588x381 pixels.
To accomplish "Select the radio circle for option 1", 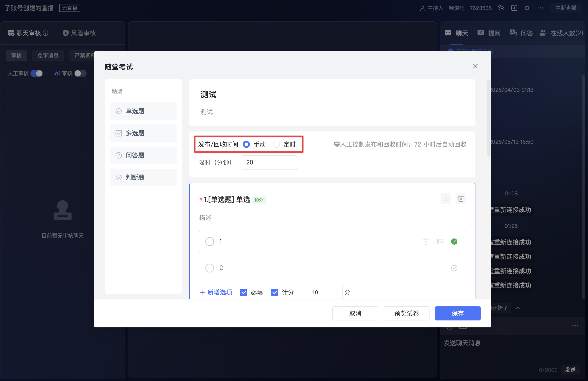I will coord(209,242).
